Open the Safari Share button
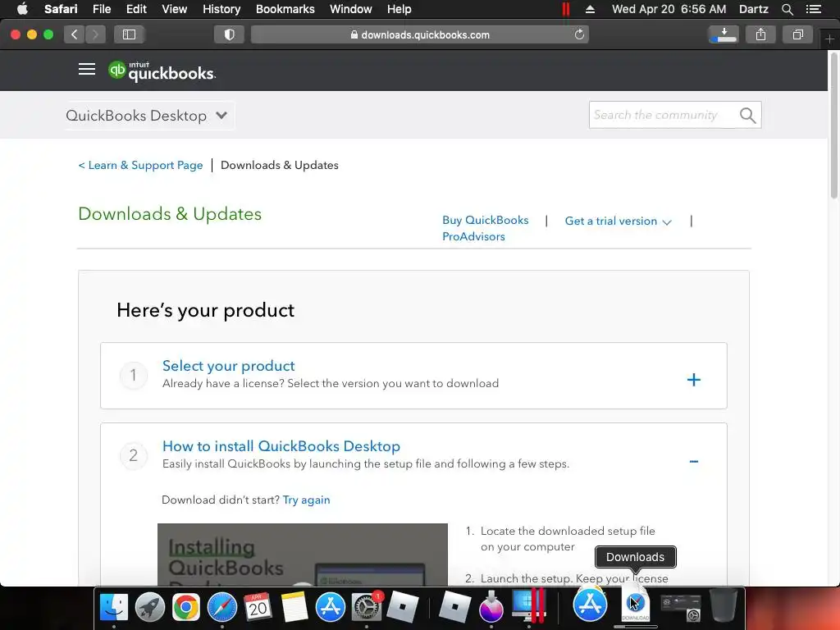 click(760, 34)
